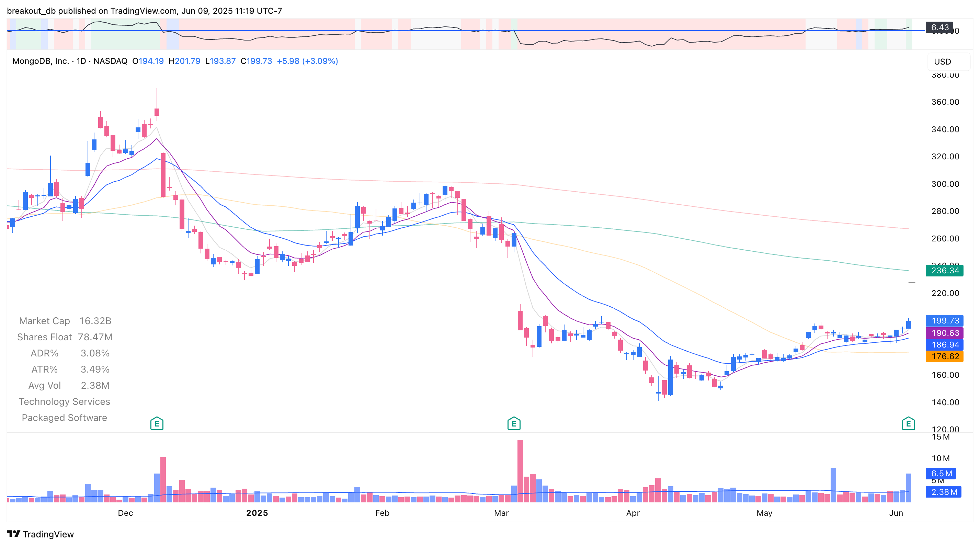Viewport: 980px width, 546px height.
Task: Select the blue 199.73 close price label
Action: (x=945, y=321)
